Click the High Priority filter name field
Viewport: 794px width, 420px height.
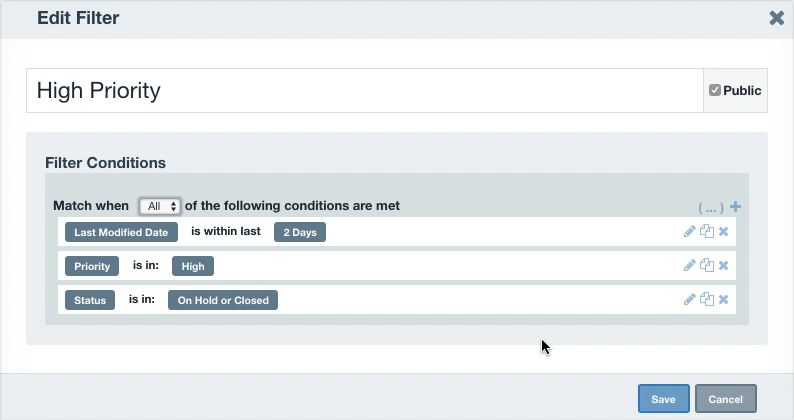coord(365,91)
